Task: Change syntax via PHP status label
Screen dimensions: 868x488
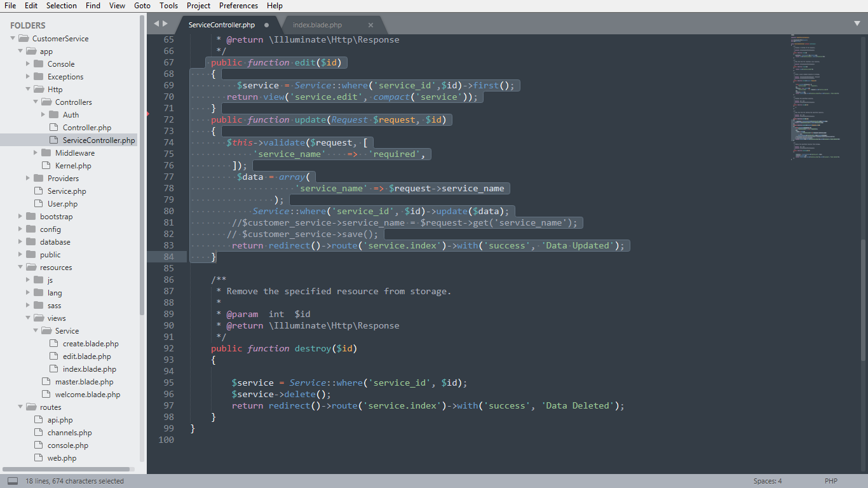Action: pyautogui.click(x=831, y=481)
